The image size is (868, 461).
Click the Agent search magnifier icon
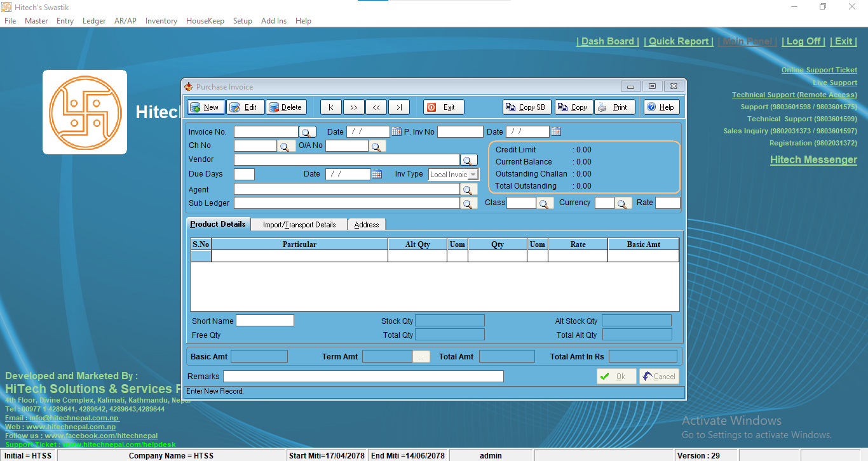468,190
